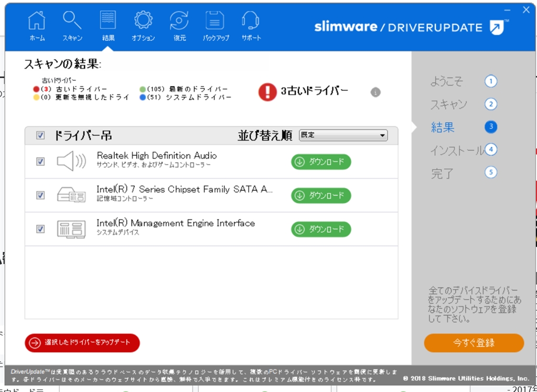Screen dimensions: 537x392
Task: Select the Realtek High Definition Audio name
Action: click(x=156, y=156)
